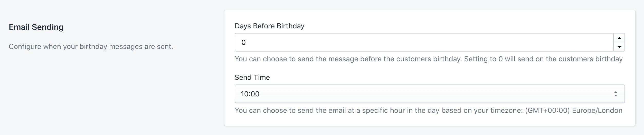Click the word "Birthday" in the field label
The image size is (644, 135).
click(x=291, y=26)
